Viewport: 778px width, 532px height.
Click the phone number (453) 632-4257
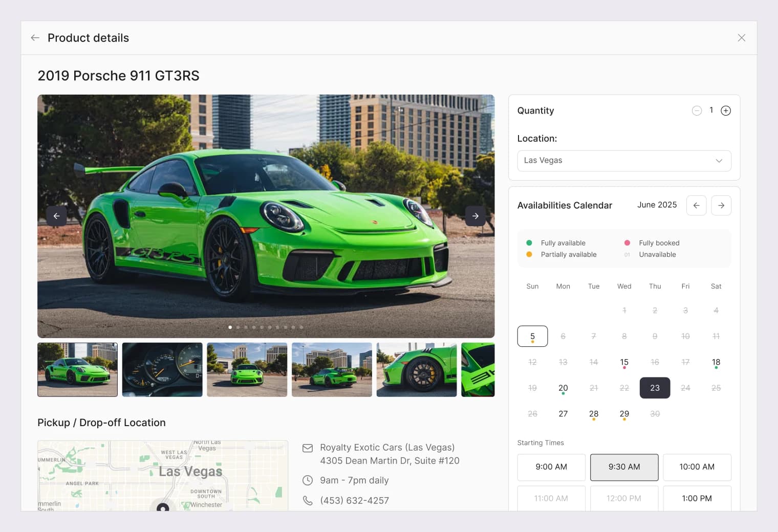[355, 500]
